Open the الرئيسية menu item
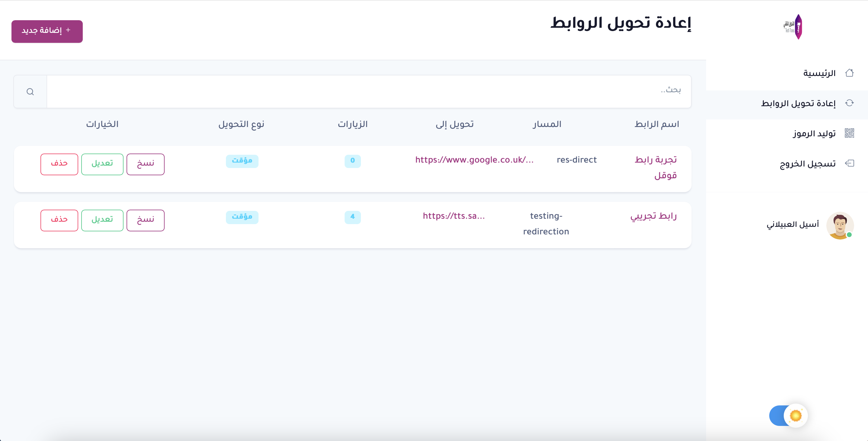Image resolution: width=868 pixels, height=441 pixels. 819,73
